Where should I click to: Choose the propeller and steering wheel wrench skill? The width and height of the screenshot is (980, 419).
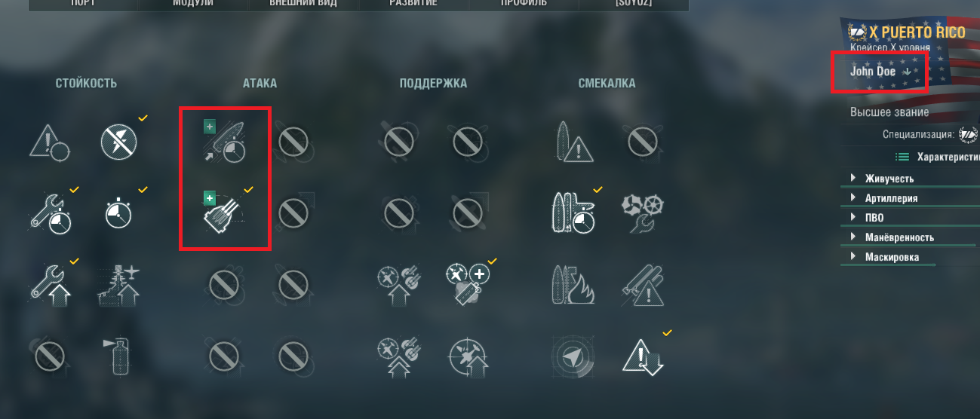[x=642, y=213]
